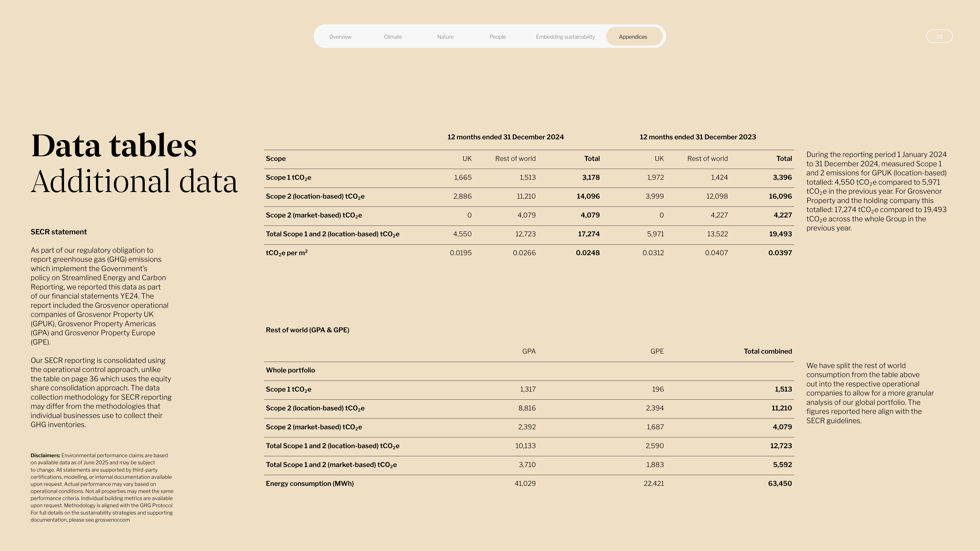The height and width of the screenshot is (551, 980).
Task: Click the GPA column header
Action: [529, 351]
